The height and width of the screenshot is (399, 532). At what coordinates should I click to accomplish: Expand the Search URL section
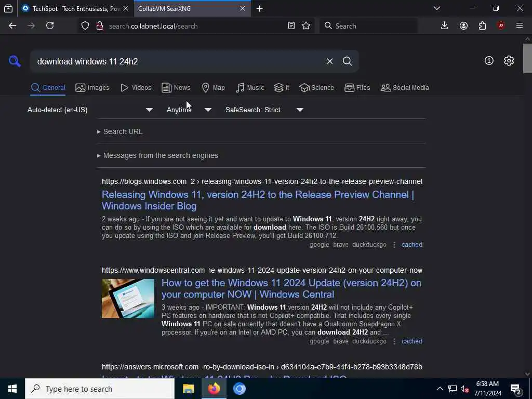pos(120,131)
